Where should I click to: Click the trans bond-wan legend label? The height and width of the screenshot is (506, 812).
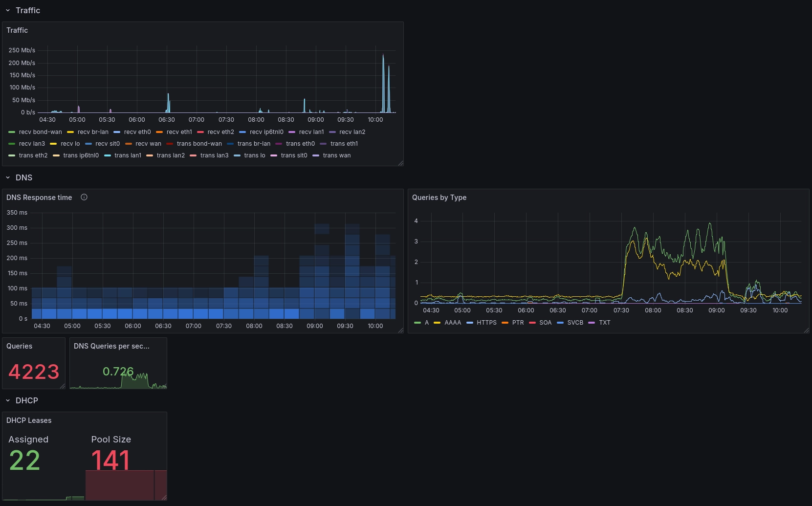199,144
